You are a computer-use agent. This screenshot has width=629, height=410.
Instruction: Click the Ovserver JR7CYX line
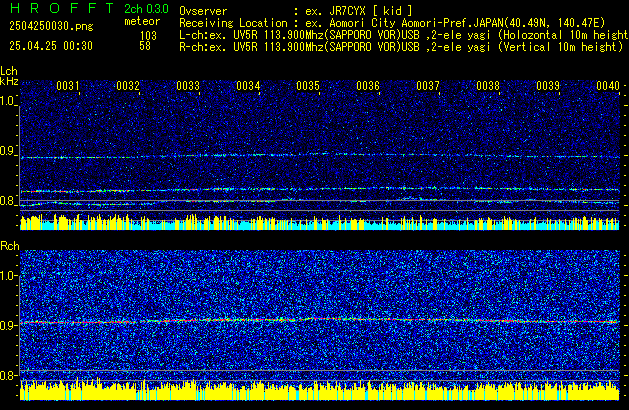click(x=296, y=11)
